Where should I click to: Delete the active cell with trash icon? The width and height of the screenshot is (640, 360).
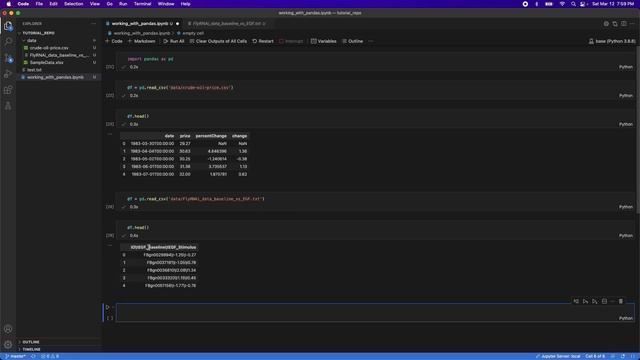[x=621, y=301]
